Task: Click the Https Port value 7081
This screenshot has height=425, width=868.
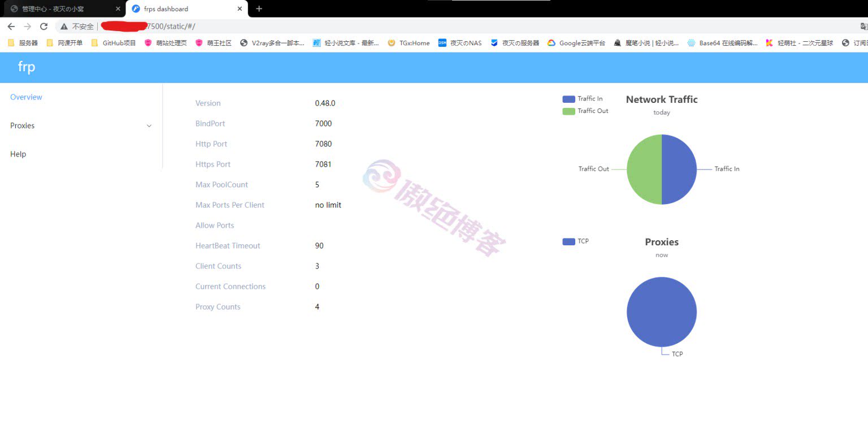Action: click(323, 164)
